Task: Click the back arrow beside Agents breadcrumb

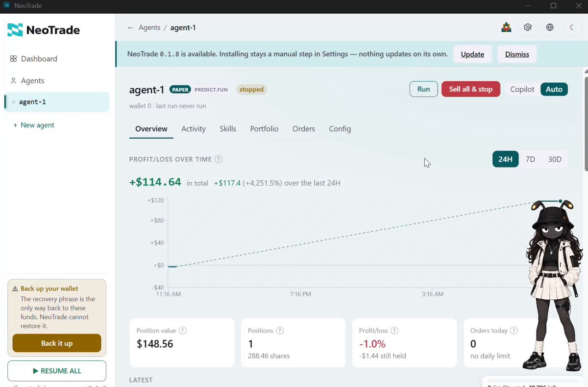Action: click(x=130, y=27)
